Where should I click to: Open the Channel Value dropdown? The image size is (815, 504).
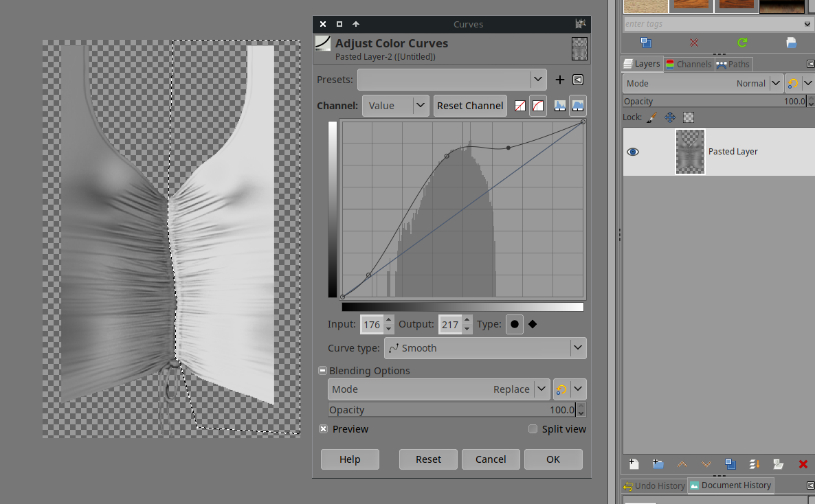point(395,106)
